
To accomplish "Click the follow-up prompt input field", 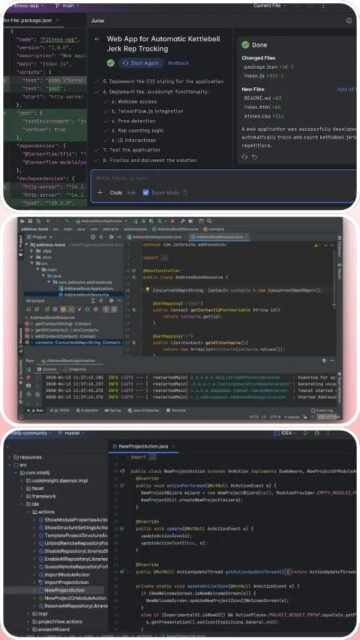I will 223,178.
